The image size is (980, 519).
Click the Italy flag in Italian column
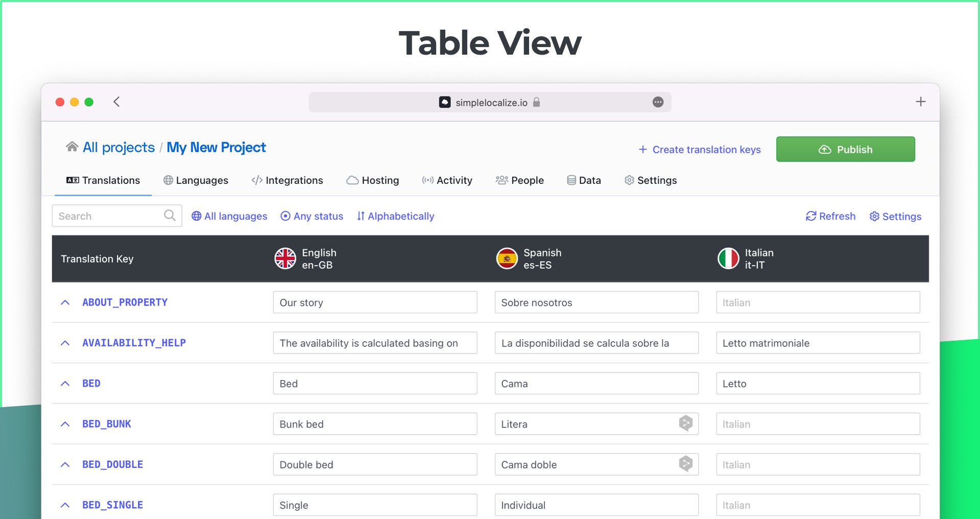coord(728,258)
